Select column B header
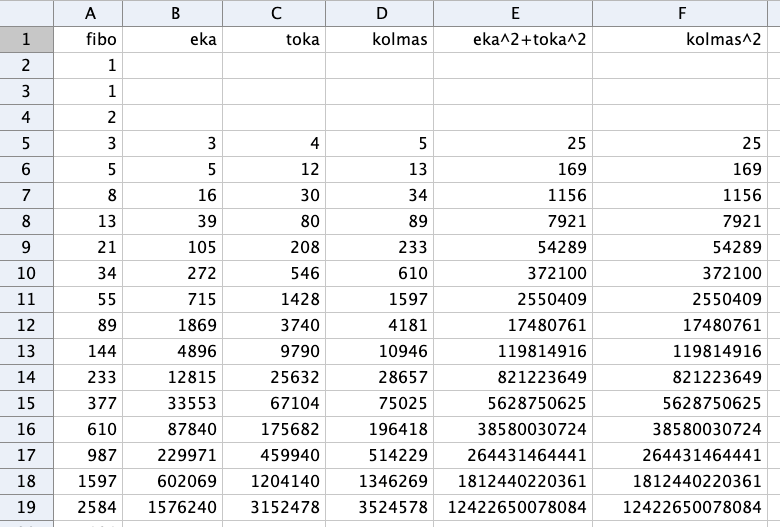 tap(176, 13)
